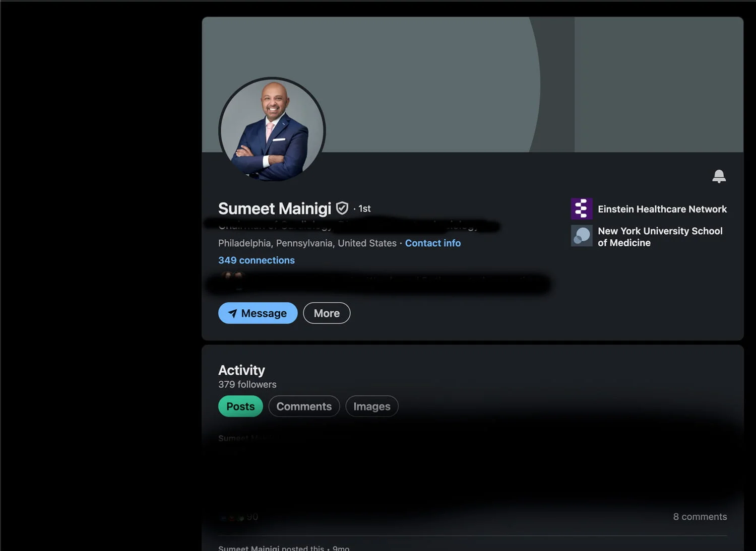This screenshot has height=551, width=756.
Task: View the 349 connections list
Action: coord(256,260)
